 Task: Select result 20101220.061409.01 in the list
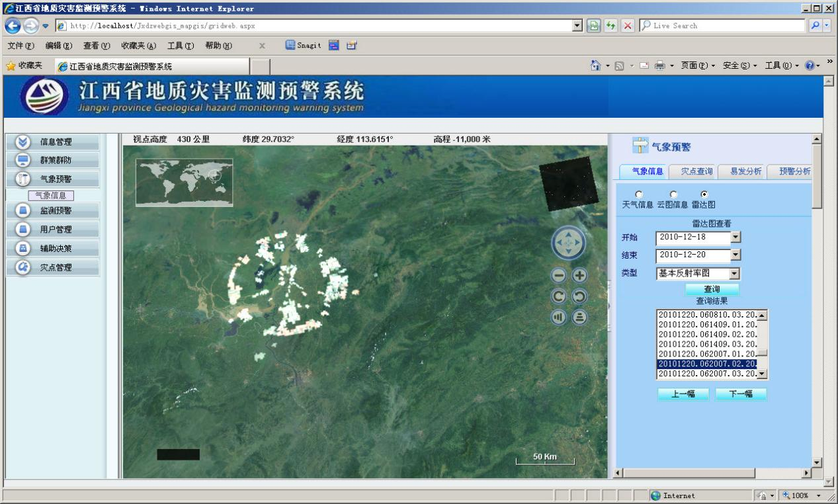click(706, 325)
